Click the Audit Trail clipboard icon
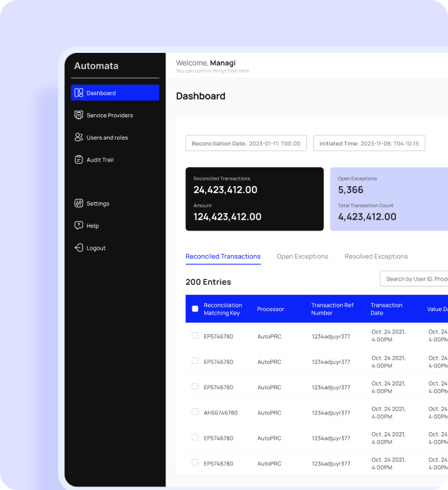Image resolution: width=448 pixels, height=490 pixels. pos(79,160)
